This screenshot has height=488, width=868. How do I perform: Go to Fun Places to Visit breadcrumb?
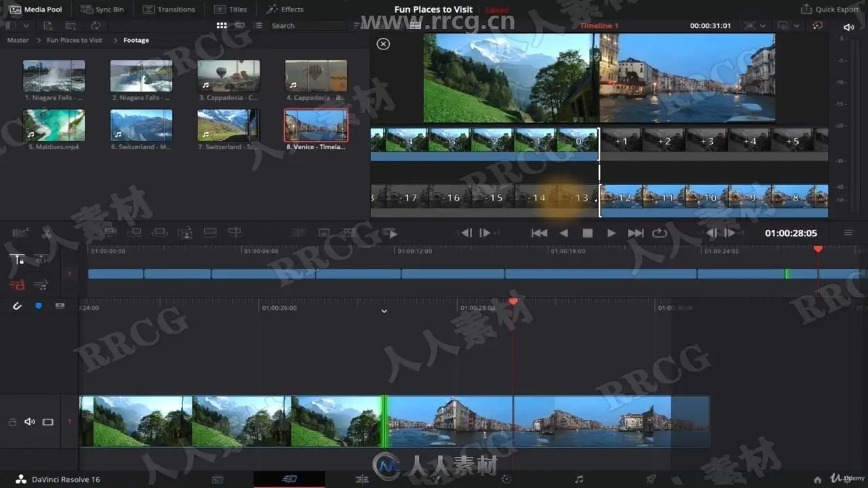tap(75, 40)
